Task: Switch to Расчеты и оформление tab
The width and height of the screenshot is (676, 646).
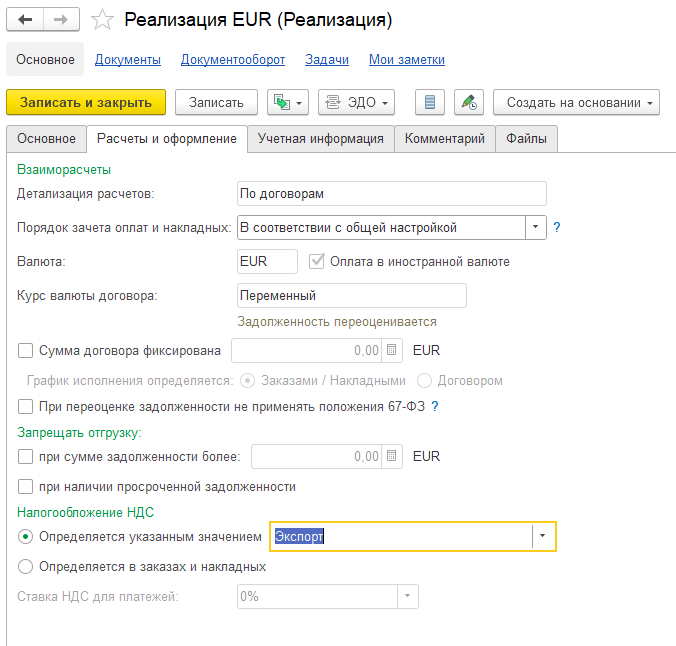Action: click(167, 139)
